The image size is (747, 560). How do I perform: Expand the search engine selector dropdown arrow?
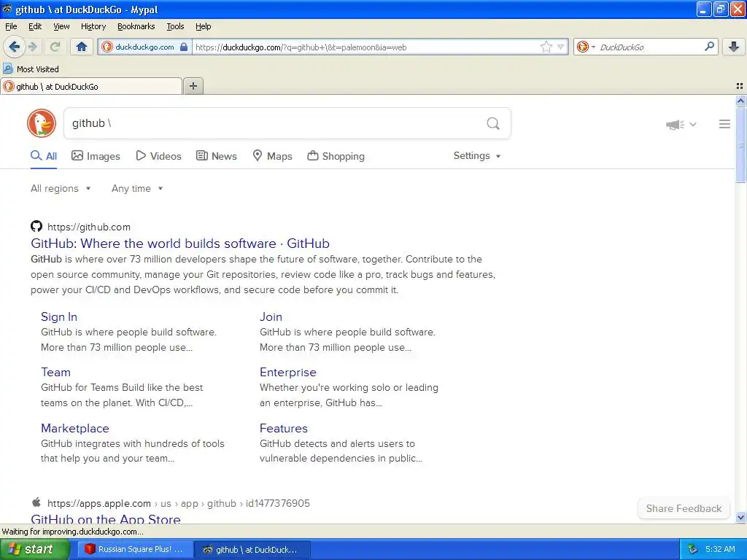[x=593, y=47]
